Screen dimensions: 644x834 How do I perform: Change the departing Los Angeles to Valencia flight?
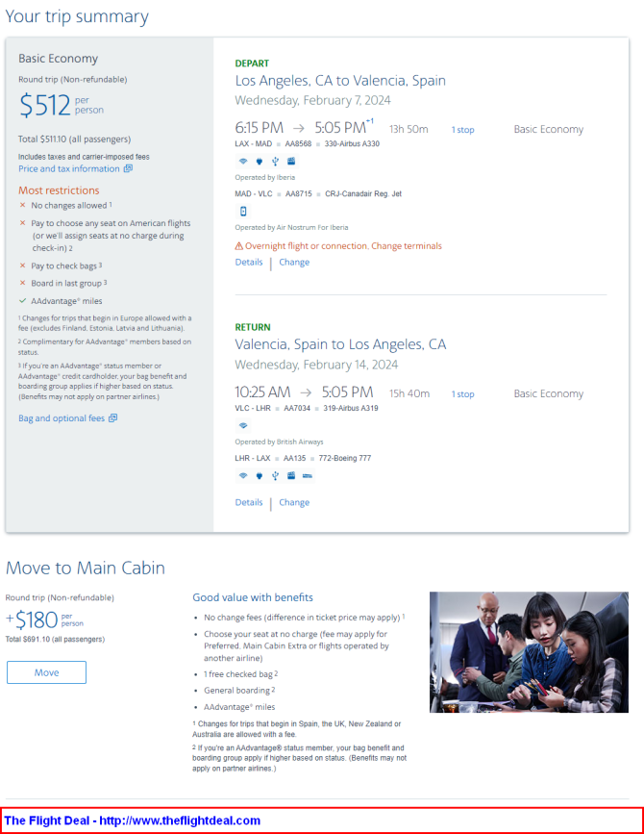pyautogui.click(x=294, y=262)
